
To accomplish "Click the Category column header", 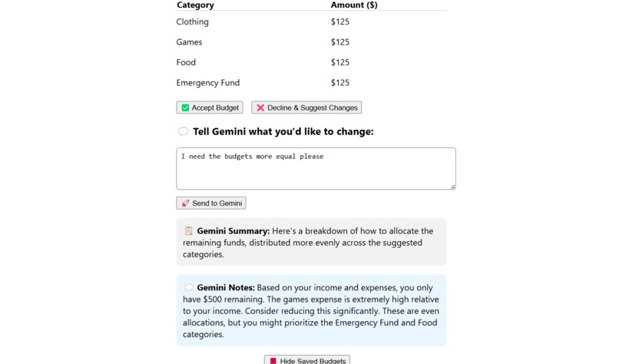I will [x=195, y=5].
